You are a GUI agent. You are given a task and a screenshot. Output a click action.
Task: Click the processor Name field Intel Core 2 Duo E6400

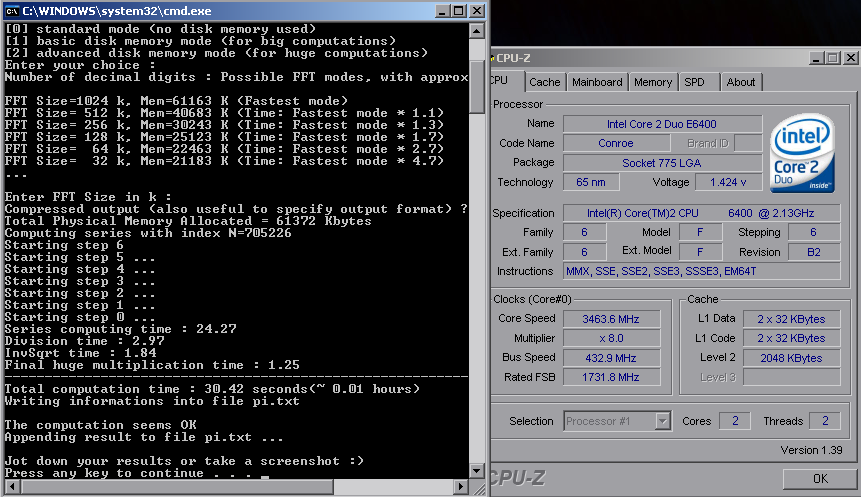click(662, 124)
